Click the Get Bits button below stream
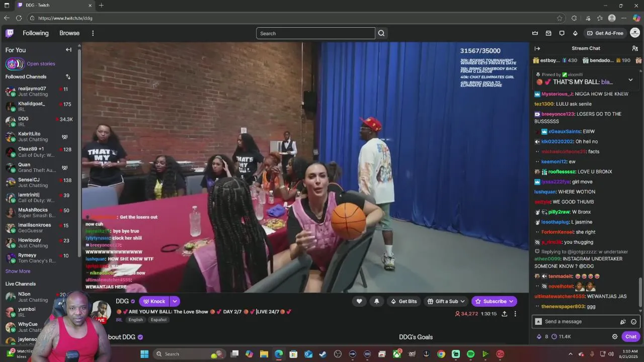 point(404,301)
